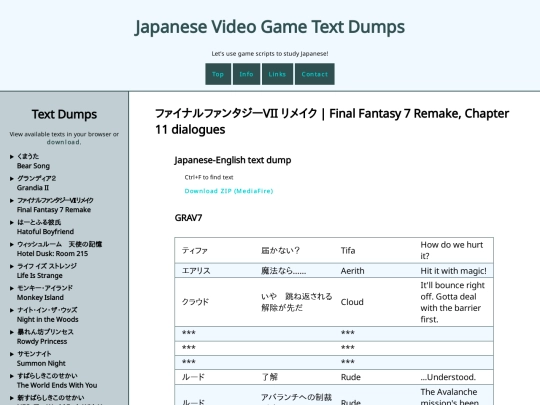Viewport: 540px width, 405px height.
Task: Click the Final Fantasy 7 Remake Chapter 11 heading
Action: [332, 121]
